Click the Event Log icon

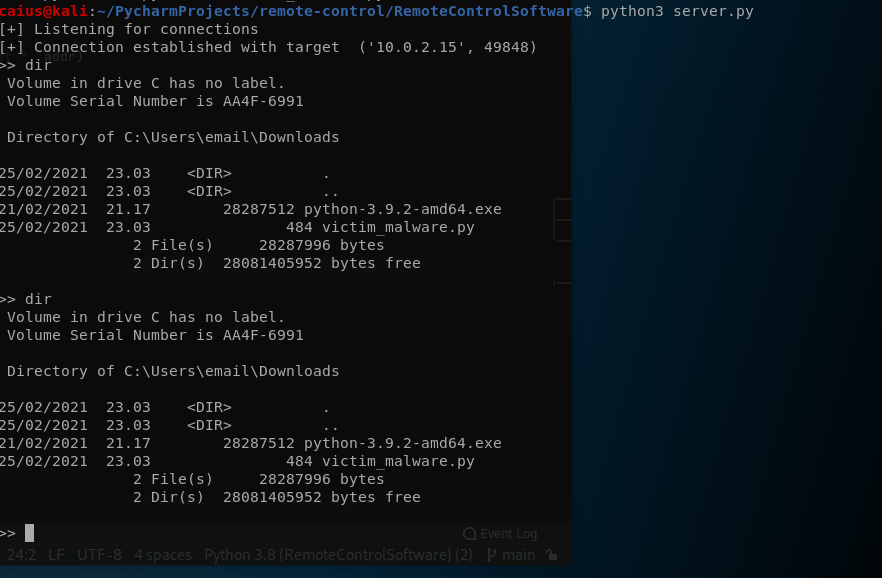[470, 534]
